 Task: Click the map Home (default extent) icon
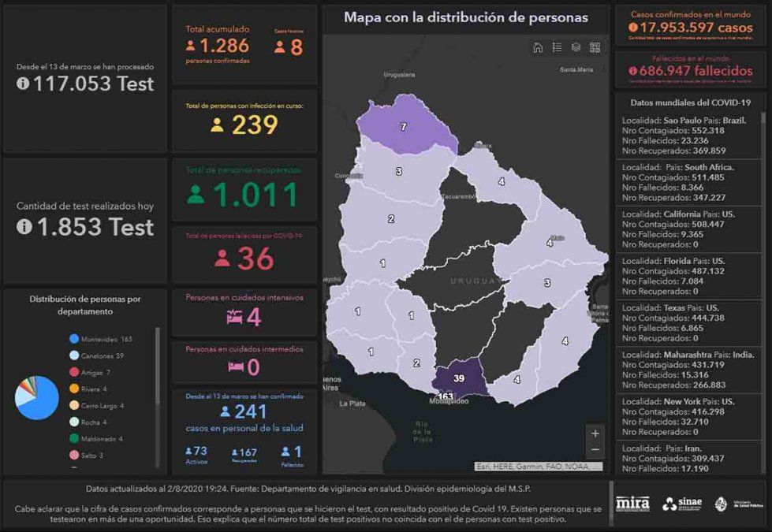[x=538, y=47]
